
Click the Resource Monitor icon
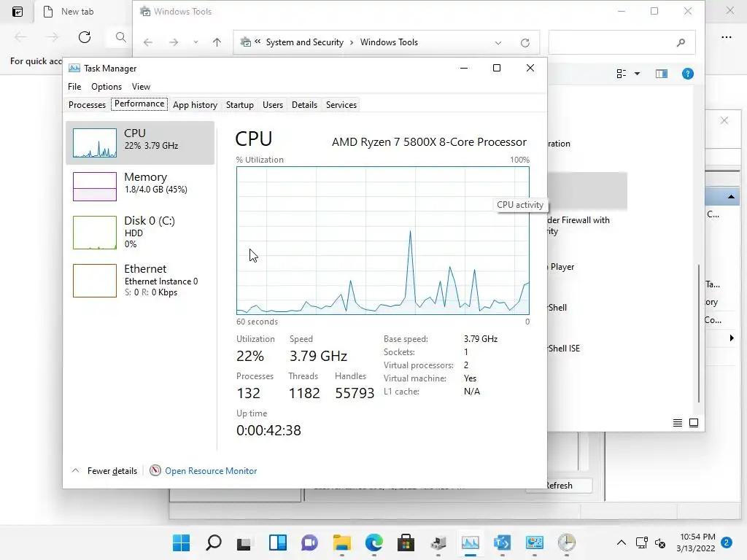(155, 470)
